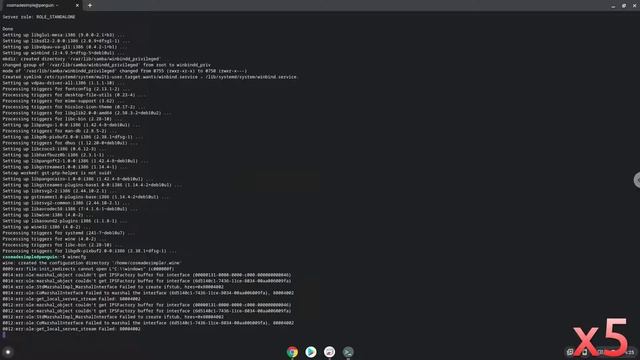640x360 pixels.
Task: Open the Play Store shelf icon
Action: point(311,352)
